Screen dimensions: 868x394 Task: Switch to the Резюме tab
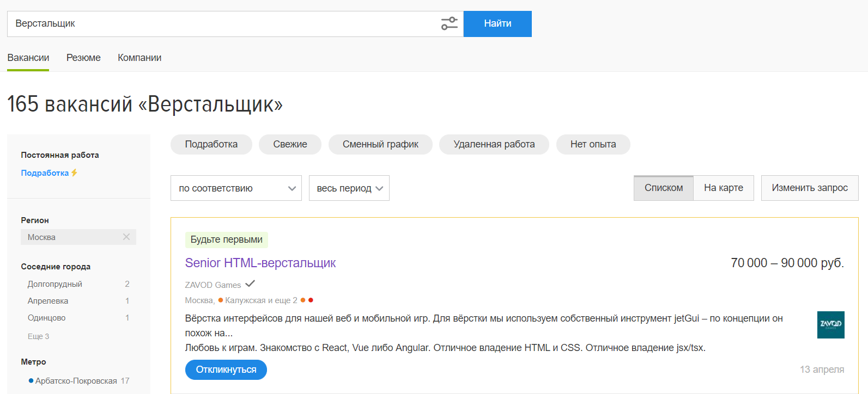click(83, 58)
